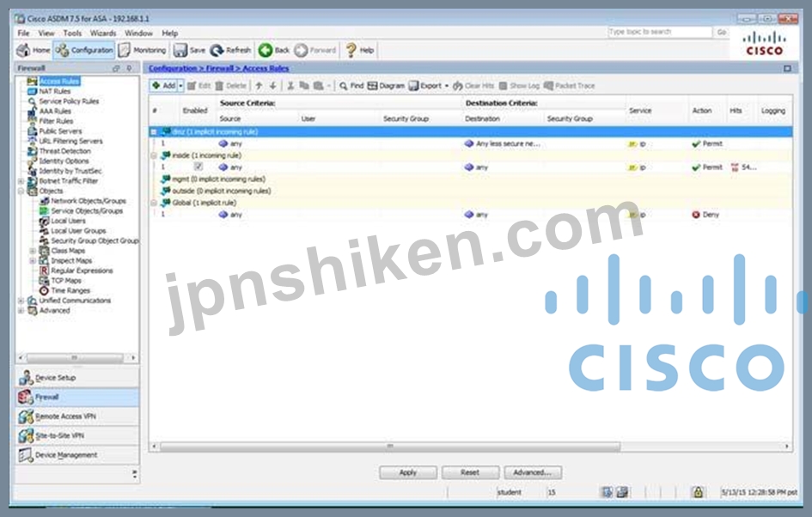Open the Add rule dropdown arrow
The width and height of the screenshot is (812, 517).
point(180,85)
